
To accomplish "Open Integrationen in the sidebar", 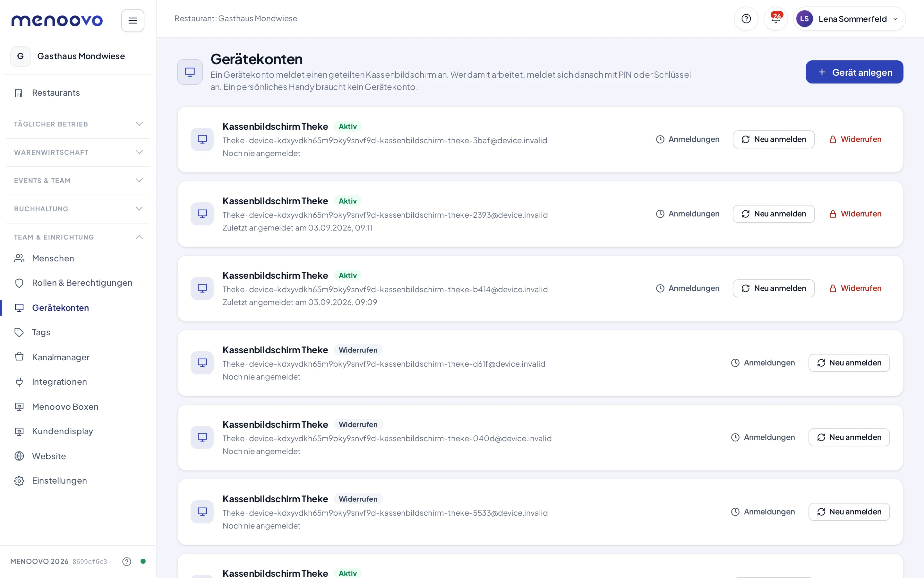I will tap(78, 381).
